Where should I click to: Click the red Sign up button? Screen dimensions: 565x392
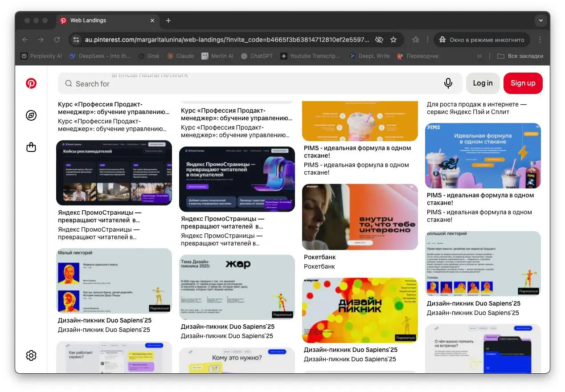pyautogui.click(x=523, y=83)
